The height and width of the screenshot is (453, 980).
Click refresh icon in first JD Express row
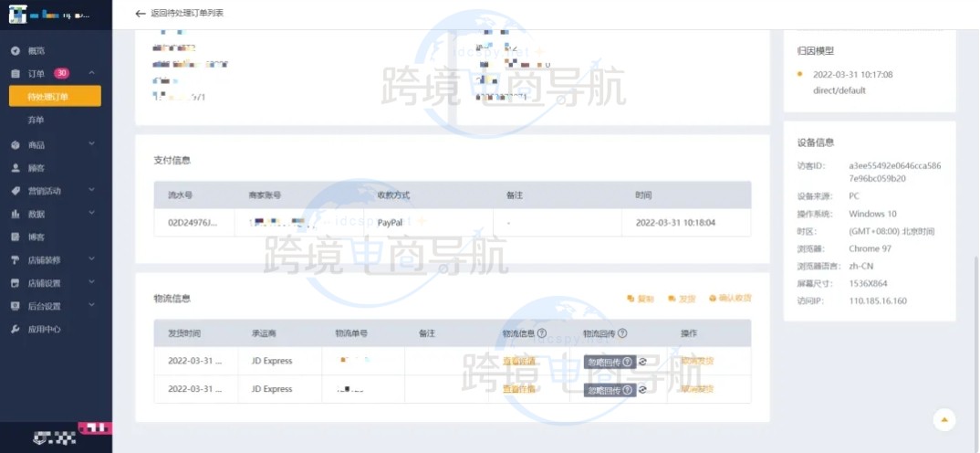coord(642,362)
